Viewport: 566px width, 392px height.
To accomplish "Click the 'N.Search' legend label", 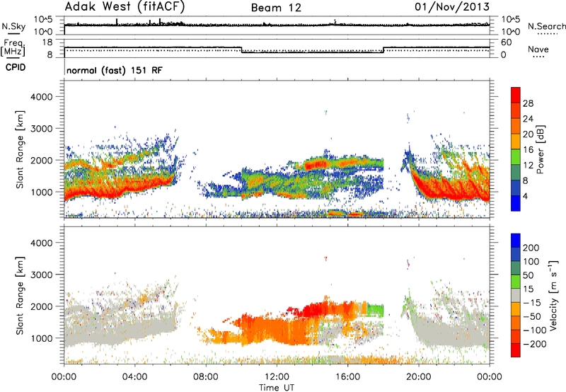I will point(546,26).
